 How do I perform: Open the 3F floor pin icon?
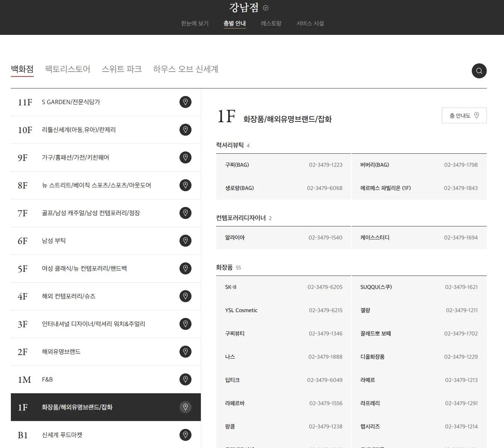(185, 324)
